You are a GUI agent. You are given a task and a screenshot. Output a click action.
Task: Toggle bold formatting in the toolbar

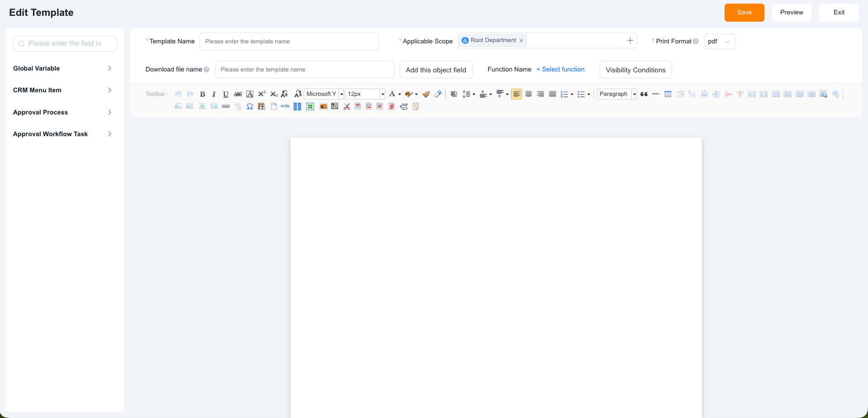pos(202,94)
